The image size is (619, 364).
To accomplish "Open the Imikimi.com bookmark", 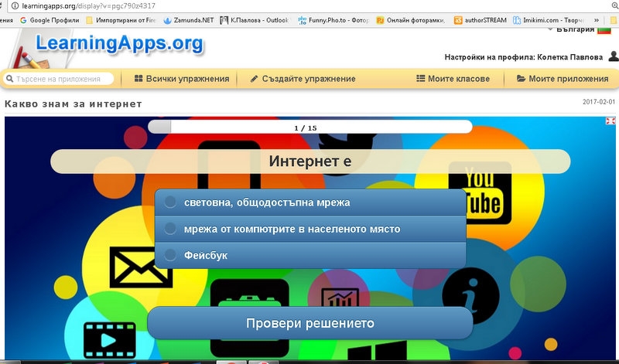I will pyautogui.click(x=548, y=20).
